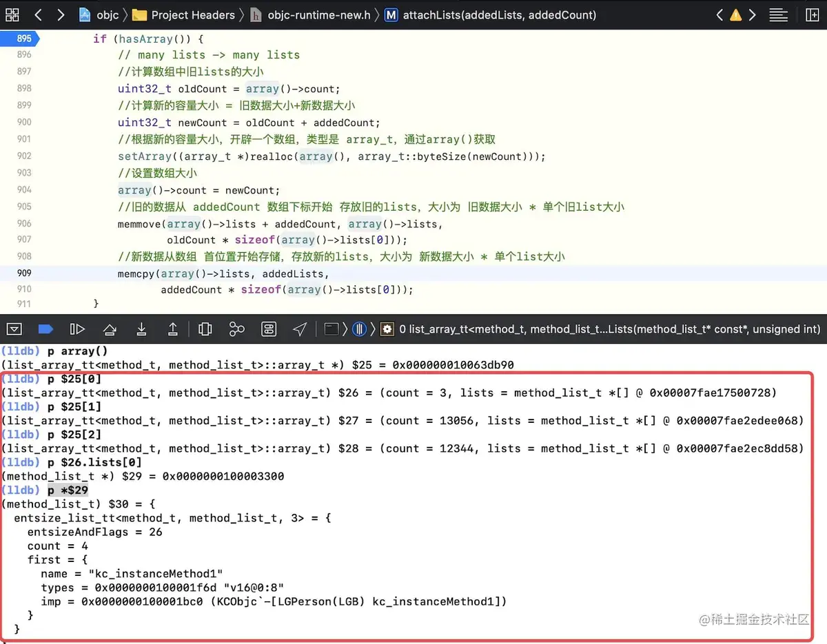Toggle breakpoints activation
This screenshot has height=644, width=827.
point(45,329)
